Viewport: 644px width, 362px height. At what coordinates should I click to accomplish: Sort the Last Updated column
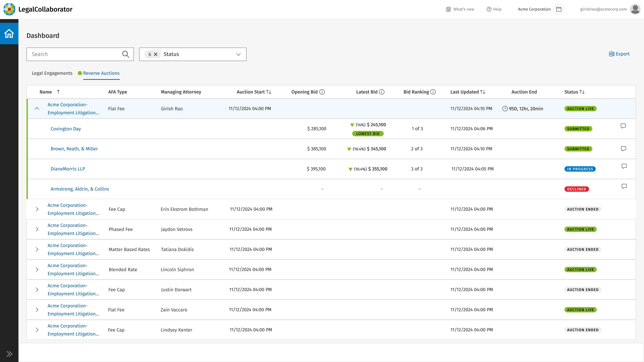click(483, 92)
